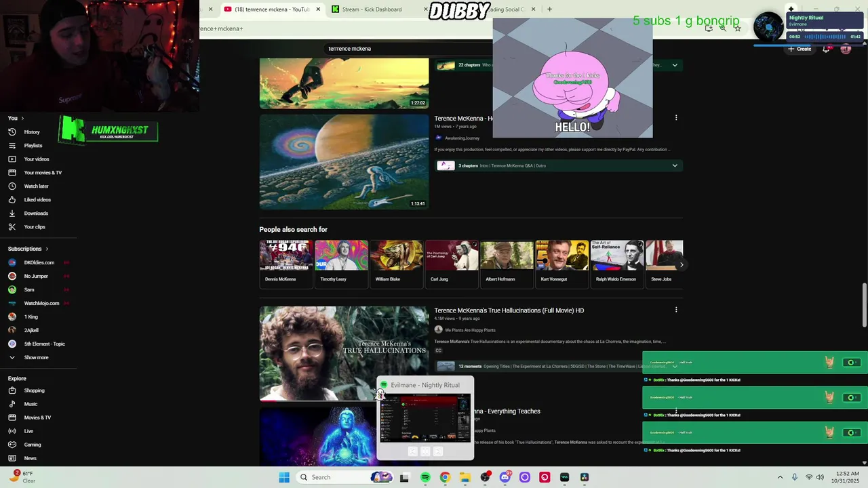Open YouTube notifications bell
Viewport: 868px width, 488px height.
point(826,49)
